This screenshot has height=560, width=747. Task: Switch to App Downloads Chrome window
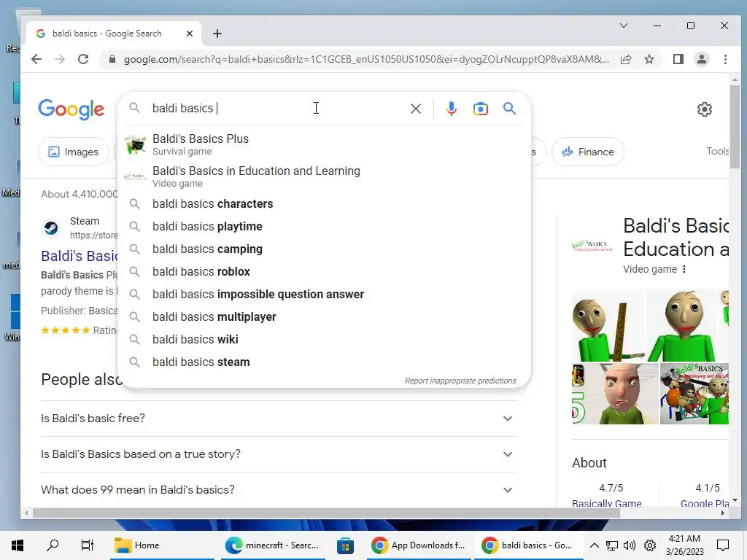[x=418, y=545]
